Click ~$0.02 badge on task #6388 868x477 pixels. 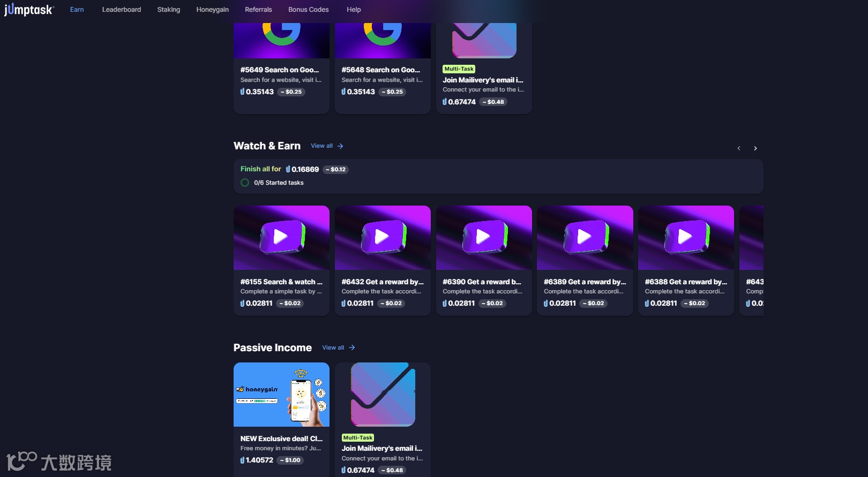coord(695,303)
